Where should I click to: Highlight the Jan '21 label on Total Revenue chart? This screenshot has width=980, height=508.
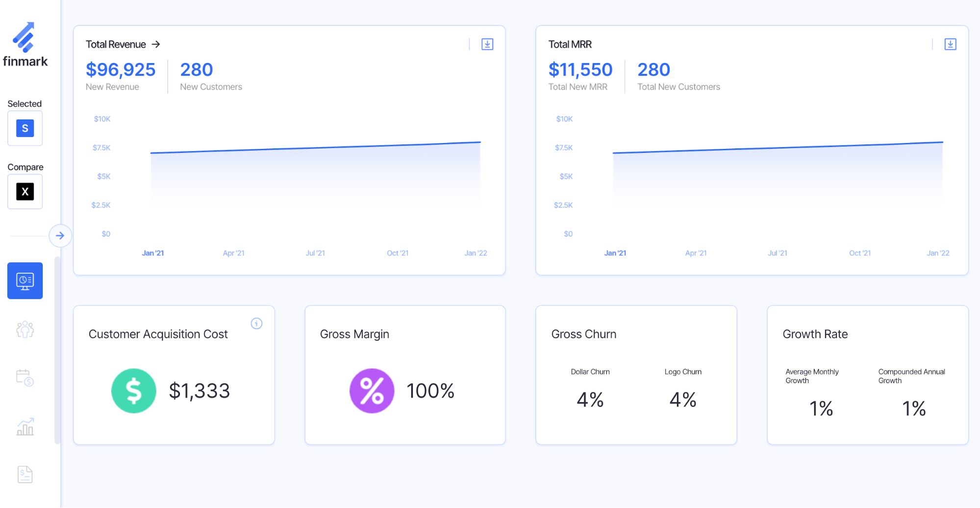coord(152,253)
